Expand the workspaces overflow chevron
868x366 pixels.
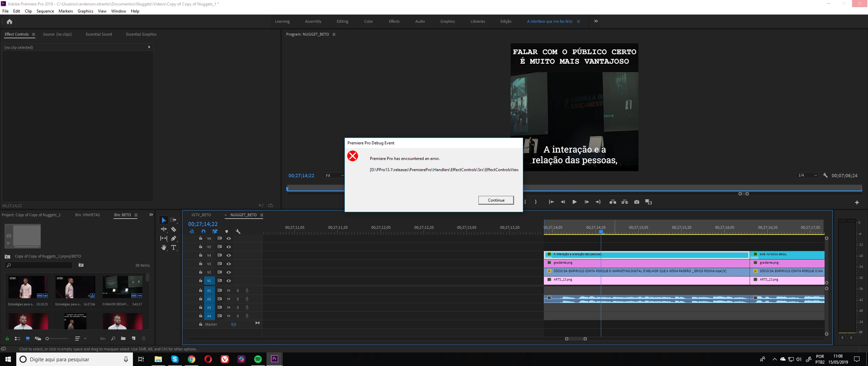coord(596,21)
